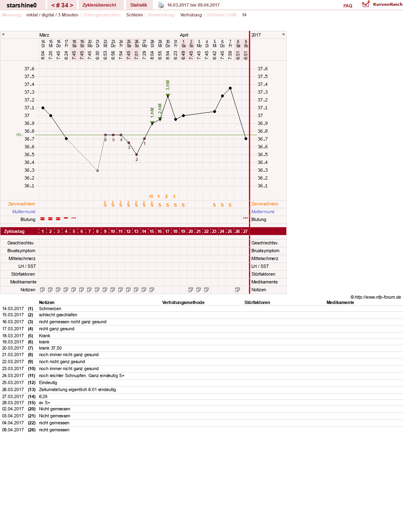The image size is (403, 532).
Task: Click the HLi baseline label
Action: click(x=19, y=134)
